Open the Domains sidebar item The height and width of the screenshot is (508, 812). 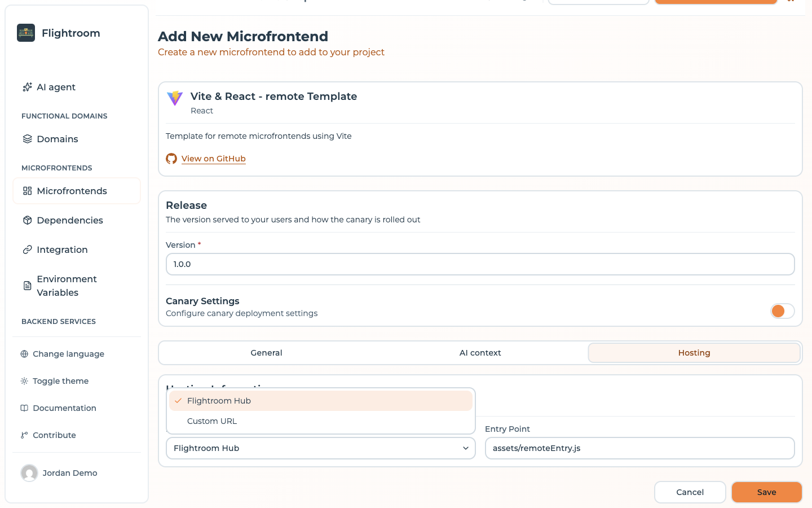point(77,139)
